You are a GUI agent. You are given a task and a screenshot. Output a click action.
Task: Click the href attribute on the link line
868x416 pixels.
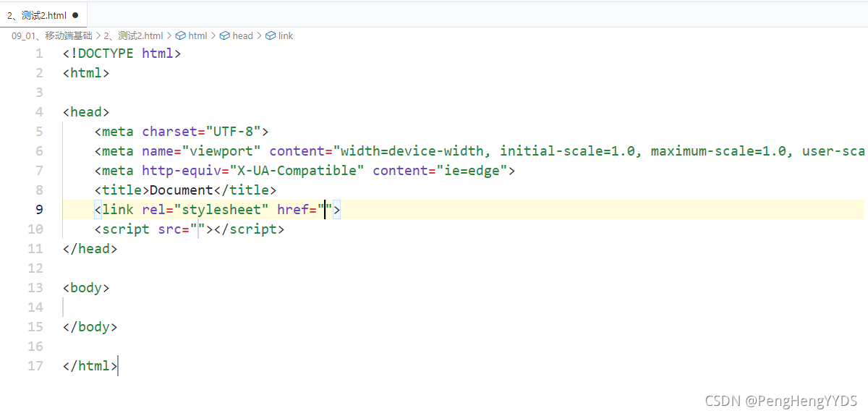(x=293, y=210)
